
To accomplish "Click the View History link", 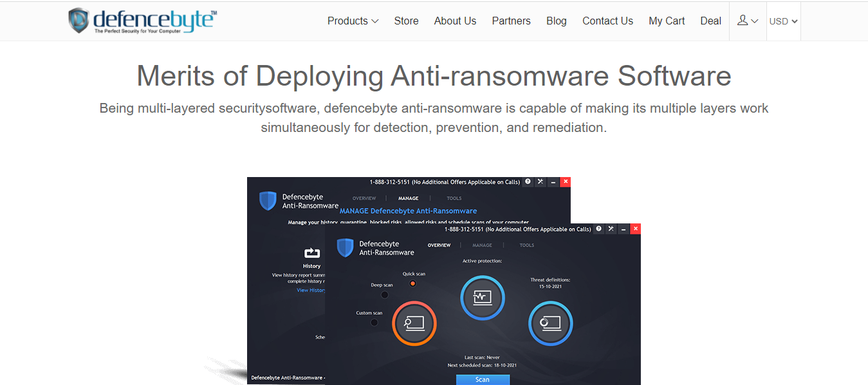I will click(x=311, y=290).
